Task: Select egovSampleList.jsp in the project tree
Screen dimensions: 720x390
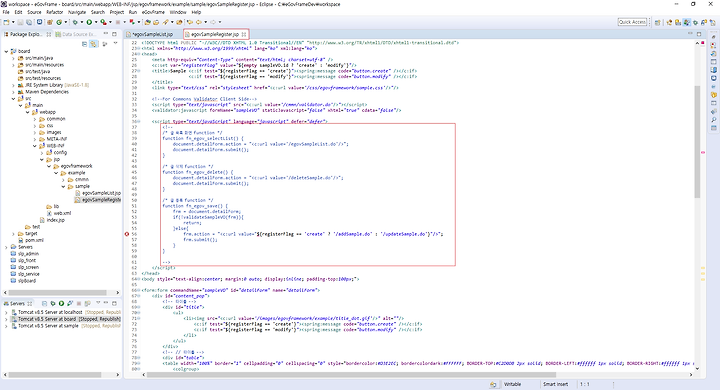Action: point(101,193)
